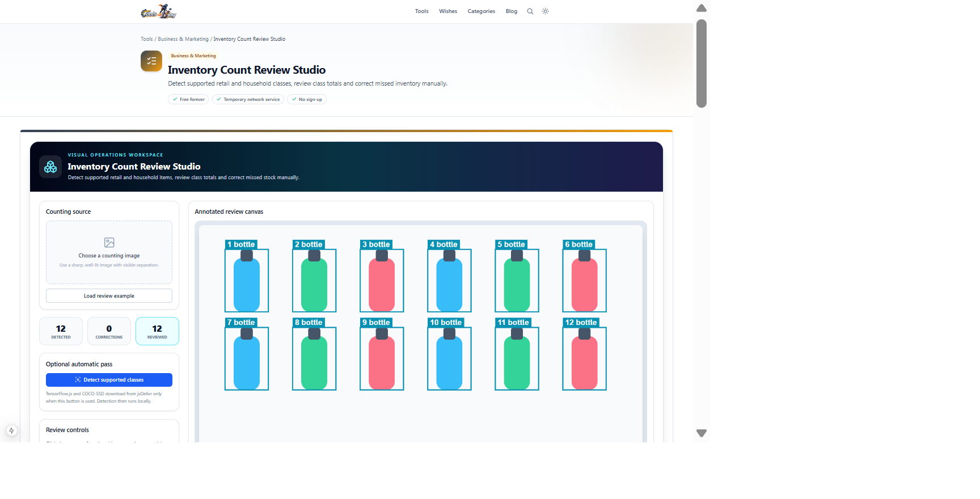Click the Review controls heading
Screen dimensions: 980x499
click(x=67, y=430)
